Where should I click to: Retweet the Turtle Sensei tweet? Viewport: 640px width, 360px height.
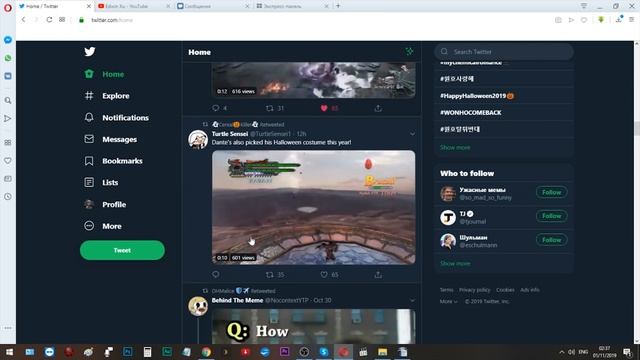click(x=270, y=275)
